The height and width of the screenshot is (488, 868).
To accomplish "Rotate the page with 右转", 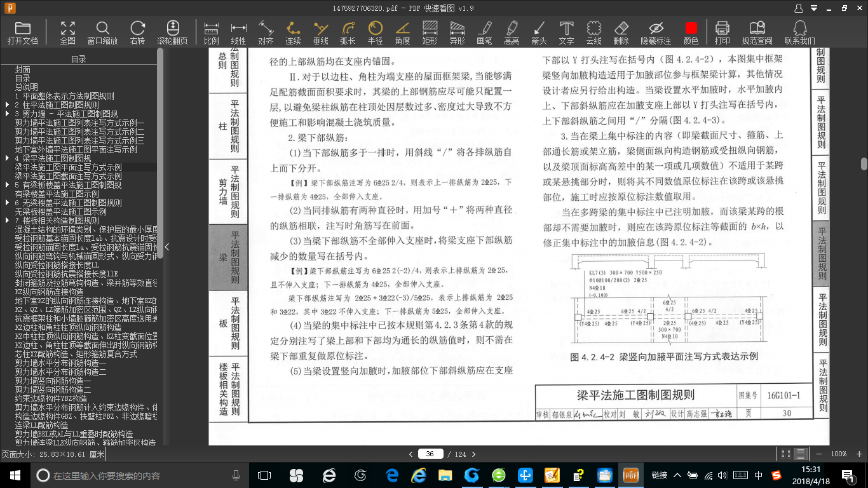I will pyautogui.click(x=137, y=32).
